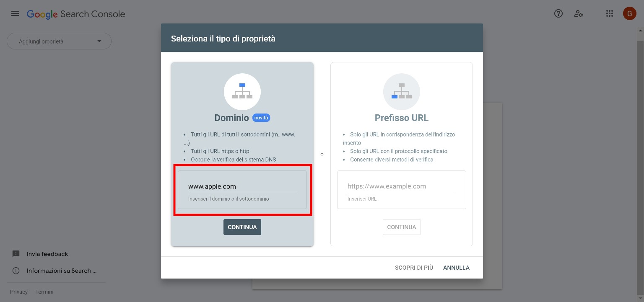
Task: Open users and settings icon
Action: coord(579,14)
